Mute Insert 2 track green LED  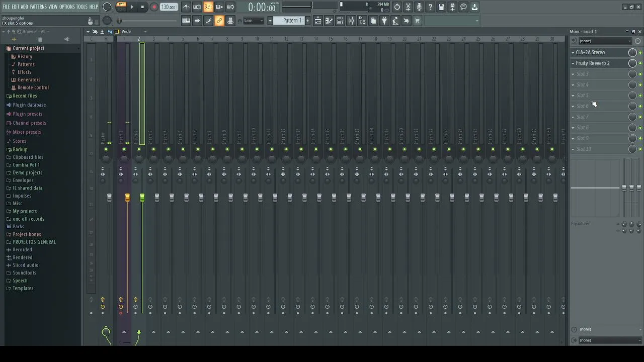tap(139, 149)
